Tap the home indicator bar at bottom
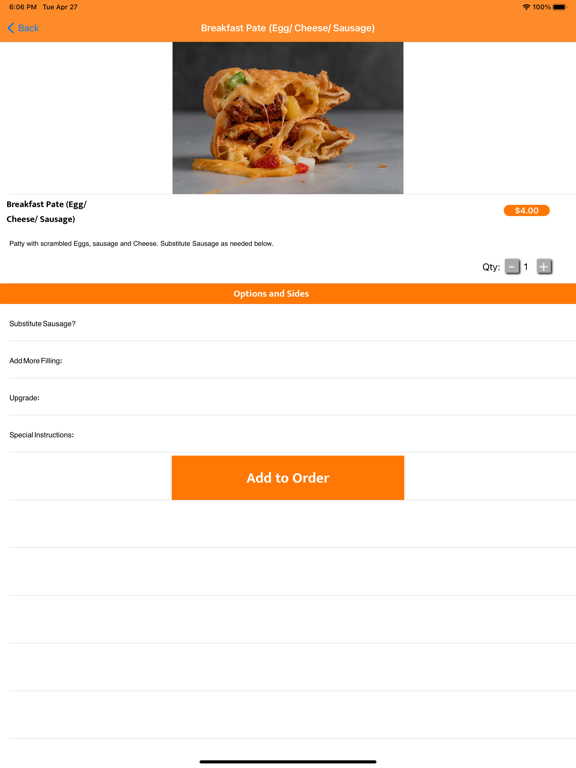 288,762
